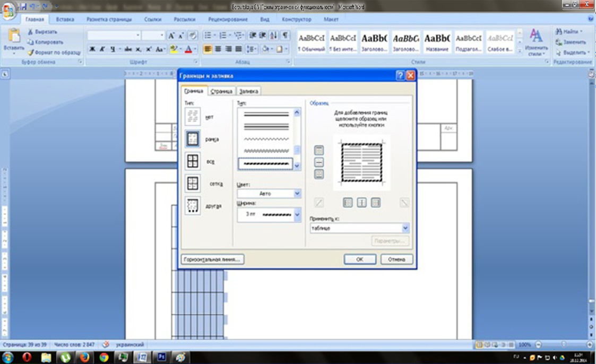596x364 pixels.
Task: Toggle bold 'Ж' formatting
Action: pos(92,49)
